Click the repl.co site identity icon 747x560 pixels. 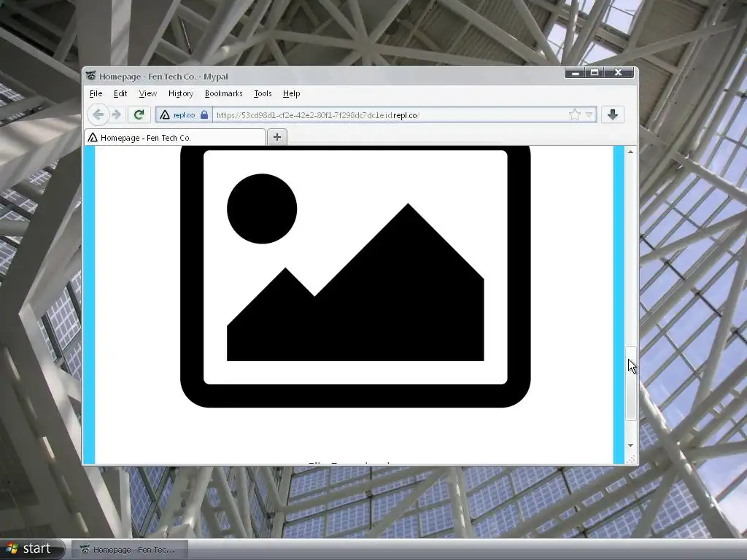click(x=165, y=114)
